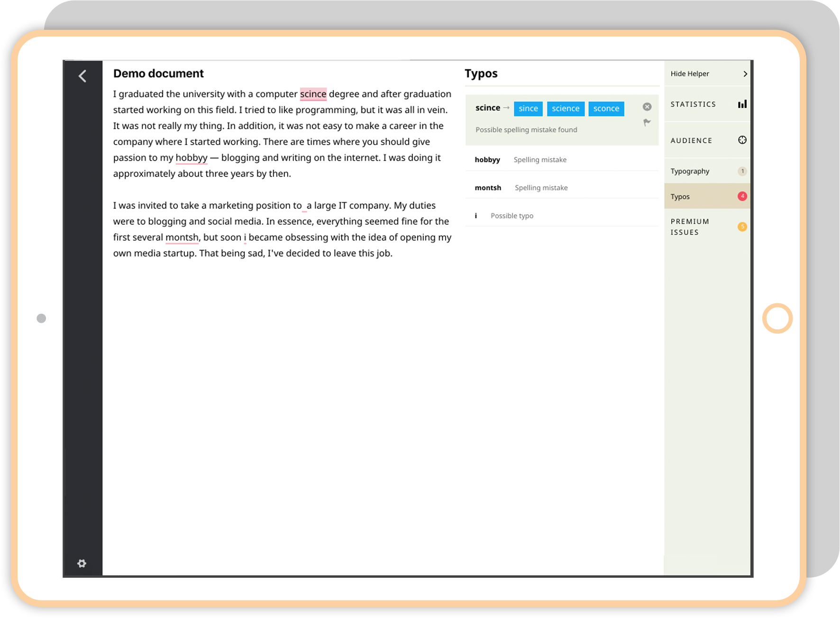This screenshot has height=618, width=840.
Task: Click the back arrow in the left sidebar
Action: point(82,76)
